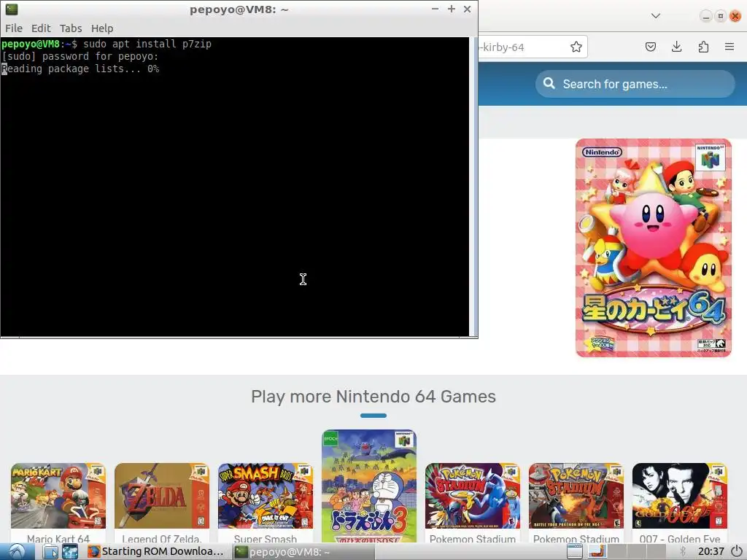Click the magnifier icon in the game search box

549,84
